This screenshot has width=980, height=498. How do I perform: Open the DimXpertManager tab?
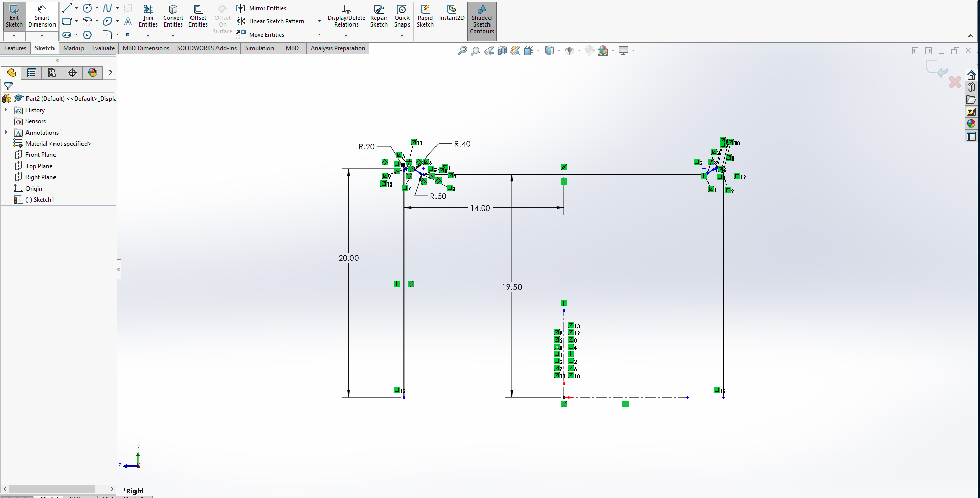[72, 73]
